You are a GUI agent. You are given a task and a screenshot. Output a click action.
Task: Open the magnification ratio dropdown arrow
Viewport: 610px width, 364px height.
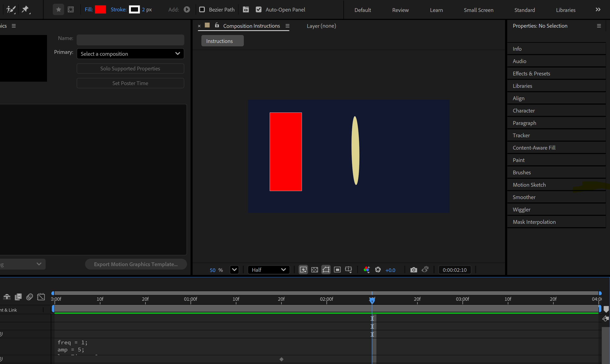pyautogui.click(x=234, y=270)
